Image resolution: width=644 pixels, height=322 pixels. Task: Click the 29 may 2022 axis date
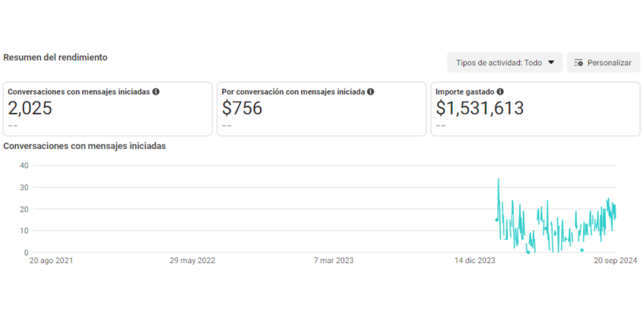(192, 261)
